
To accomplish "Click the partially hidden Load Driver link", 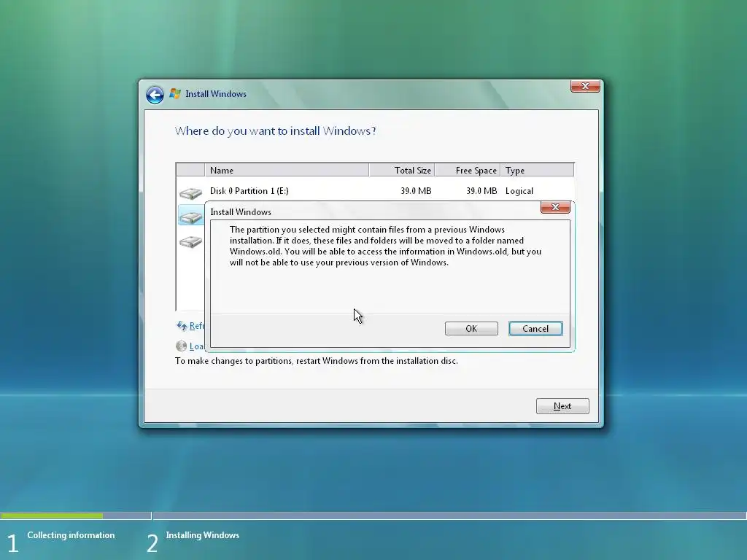I will tap(197, 346).
